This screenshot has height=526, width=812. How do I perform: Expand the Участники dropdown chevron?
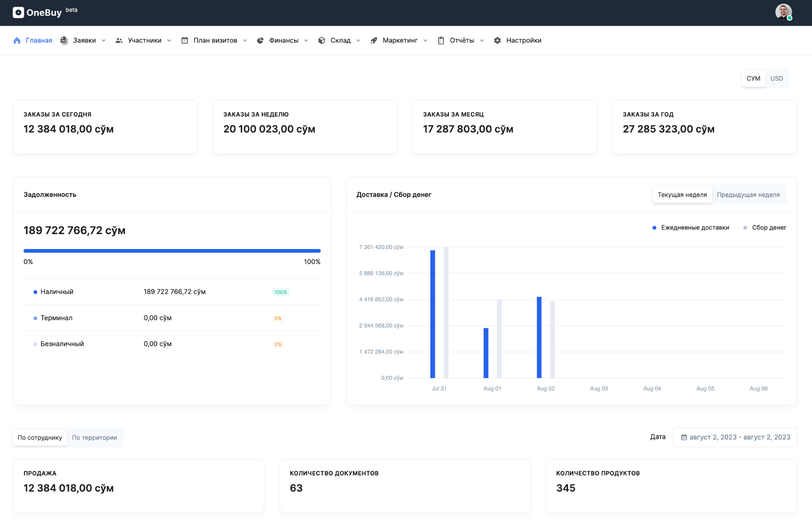(x=169, y=41)
